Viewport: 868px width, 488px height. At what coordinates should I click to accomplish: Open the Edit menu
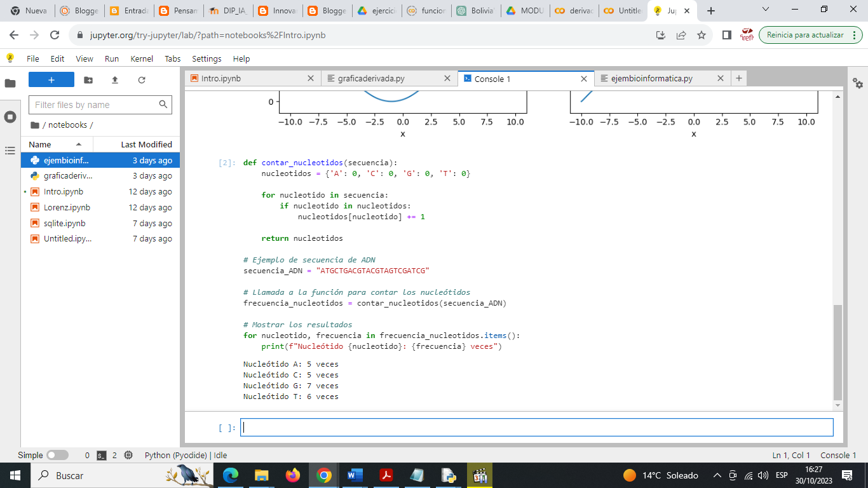[x=57, y=58]
